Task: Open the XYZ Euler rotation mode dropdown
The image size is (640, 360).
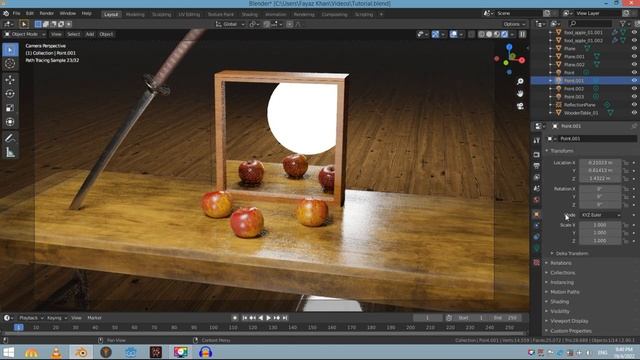Action: [x=600, y=215]
